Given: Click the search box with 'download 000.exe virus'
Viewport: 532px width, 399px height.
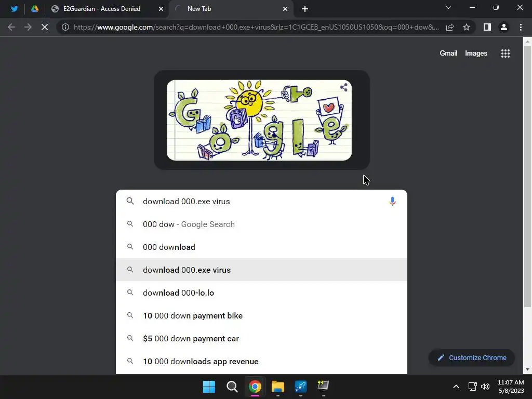Looking at the screenshot, I should tap(261, 201).
